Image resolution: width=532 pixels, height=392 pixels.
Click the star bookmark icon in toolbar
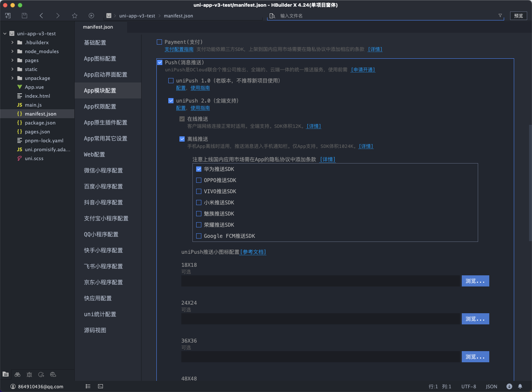click(75, 16)
